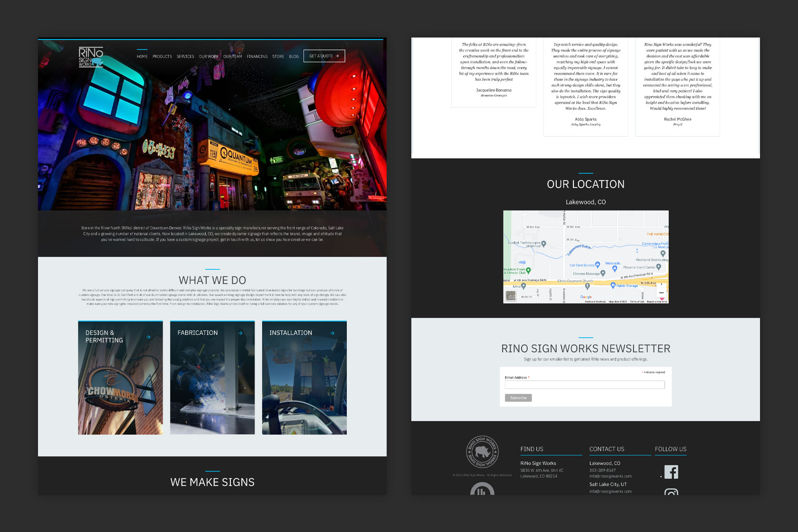The height and width of the screenshot is (532, 798).
Task: Open the PRODUCTS navigation item
Action: (162, 56)
